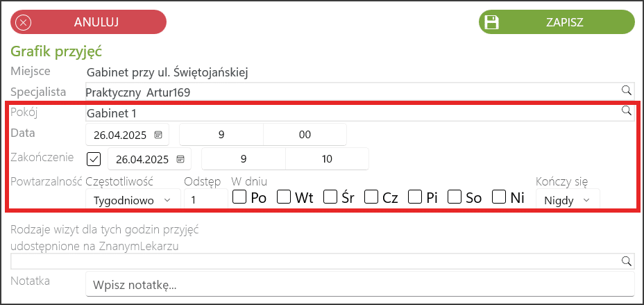Click search icon in ZnanymLekarzu visit types field

pyautogui.click(x=627, y=261)
